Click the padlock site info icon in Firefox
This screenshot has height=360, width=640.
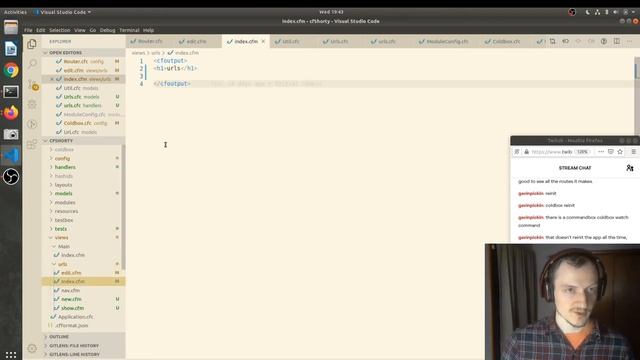[527, 151]
